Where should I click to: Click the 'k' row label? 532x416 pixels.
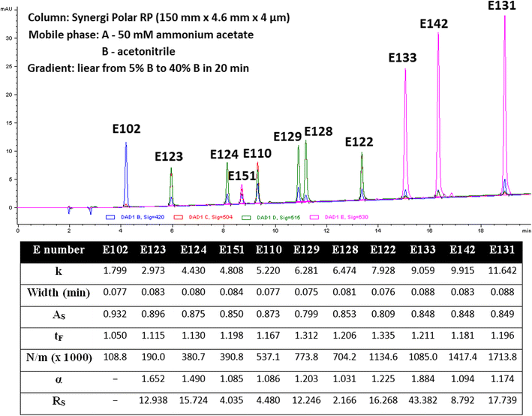[x=59, y=271]
